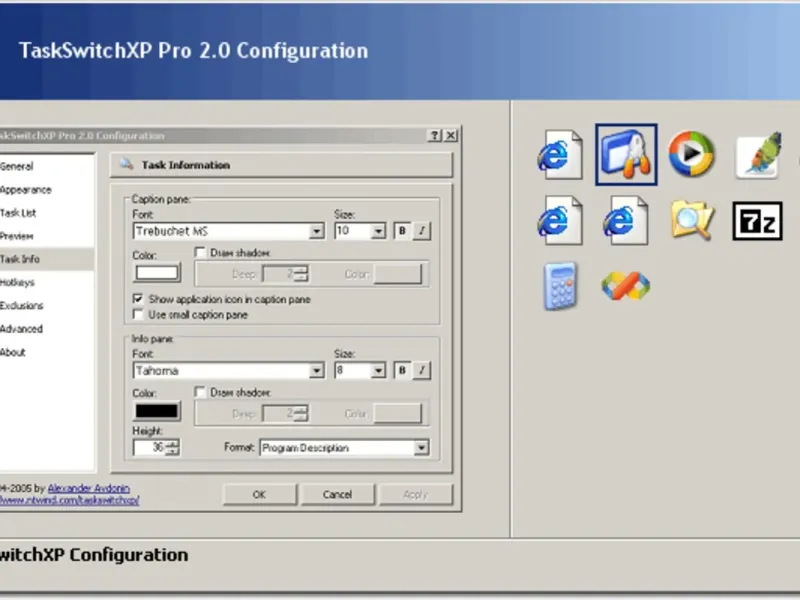800x600 pixels.
Task: Select the colorful infinity-shaped Visual Studio icon
Action: point(626,286)
